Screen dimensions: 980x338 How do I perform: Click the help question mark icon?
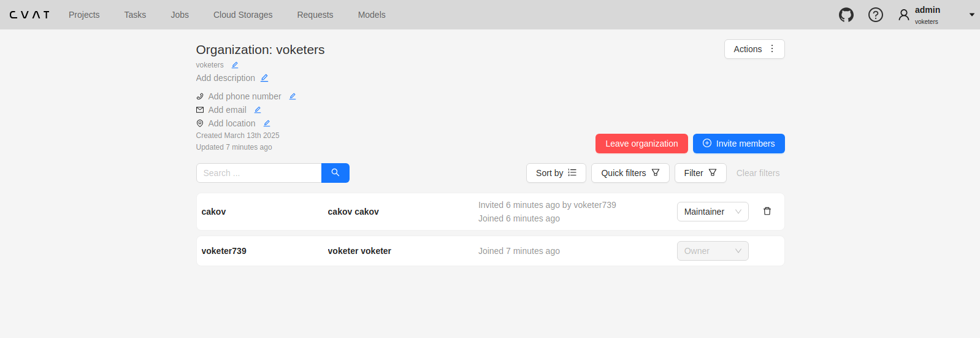pyautogui.click(x=875, y=15)
